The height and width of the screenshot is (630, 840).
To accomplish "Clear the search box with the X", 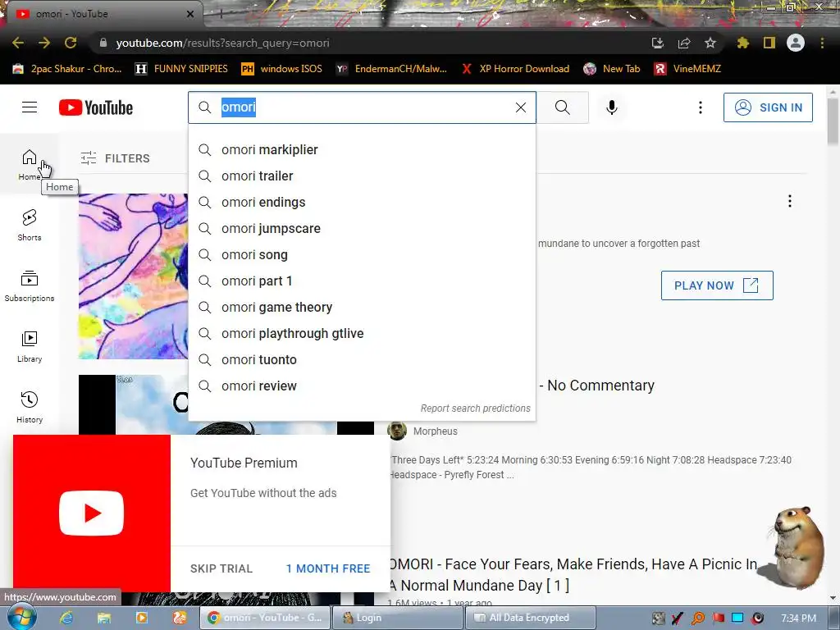I will (x=521, y=107).
